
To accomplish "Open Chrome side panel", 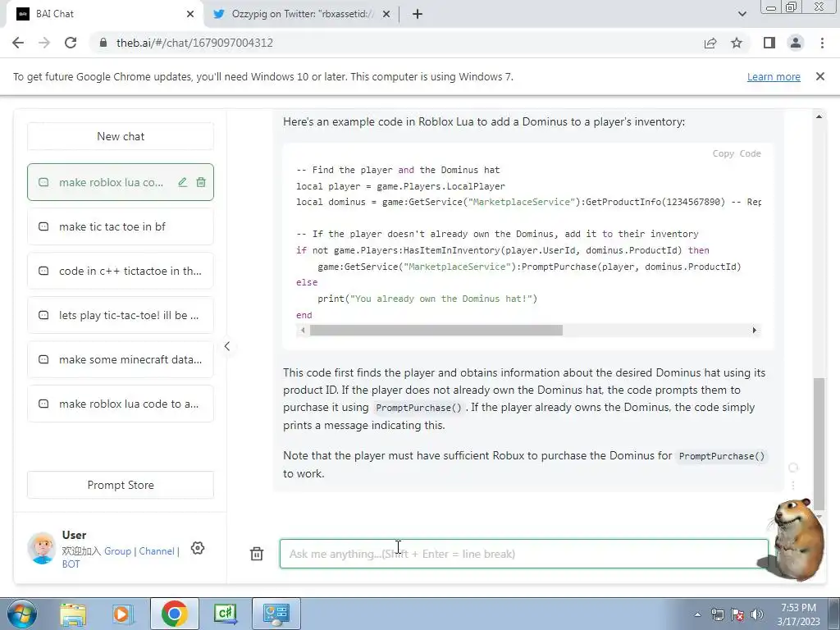I will point(769,43).
